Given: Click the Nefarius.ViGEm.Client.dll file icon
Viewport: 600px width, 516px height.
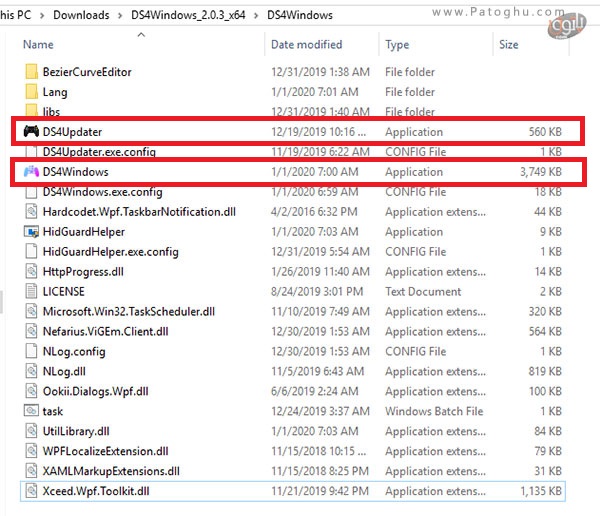Looking at the screenshot, I should point(31,331).
